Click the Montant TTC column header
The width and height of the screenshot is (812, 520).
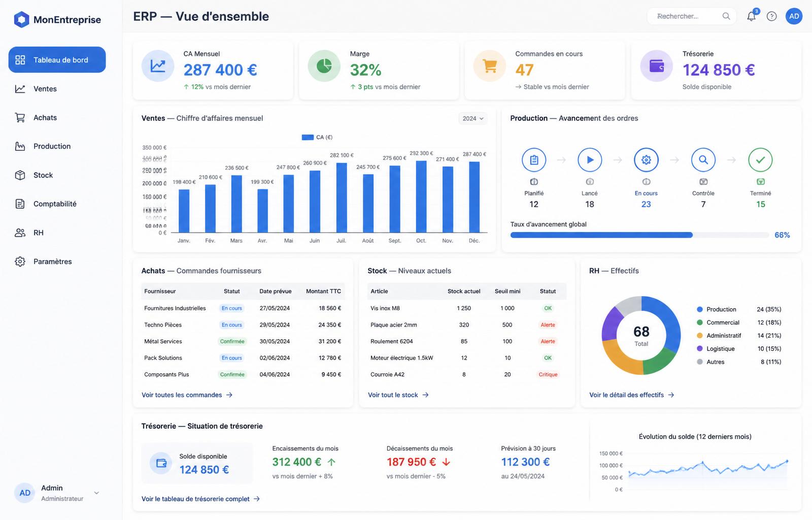324,291
